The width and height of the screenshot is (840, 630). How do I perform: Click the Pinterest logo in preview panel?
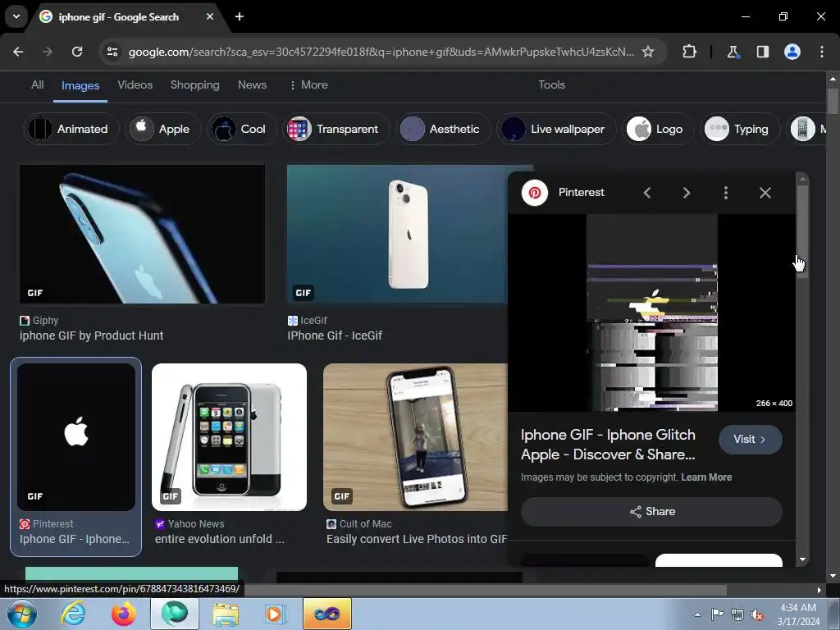click(535, 192)
